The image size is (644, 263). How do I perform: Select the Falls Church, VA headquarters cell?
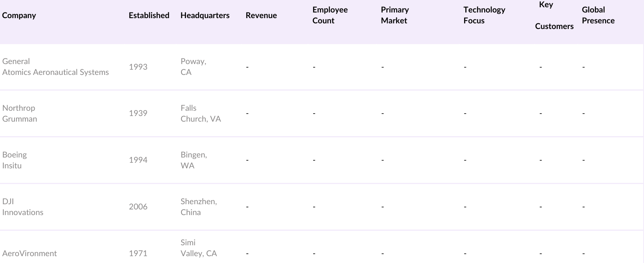tap(200, 114)
